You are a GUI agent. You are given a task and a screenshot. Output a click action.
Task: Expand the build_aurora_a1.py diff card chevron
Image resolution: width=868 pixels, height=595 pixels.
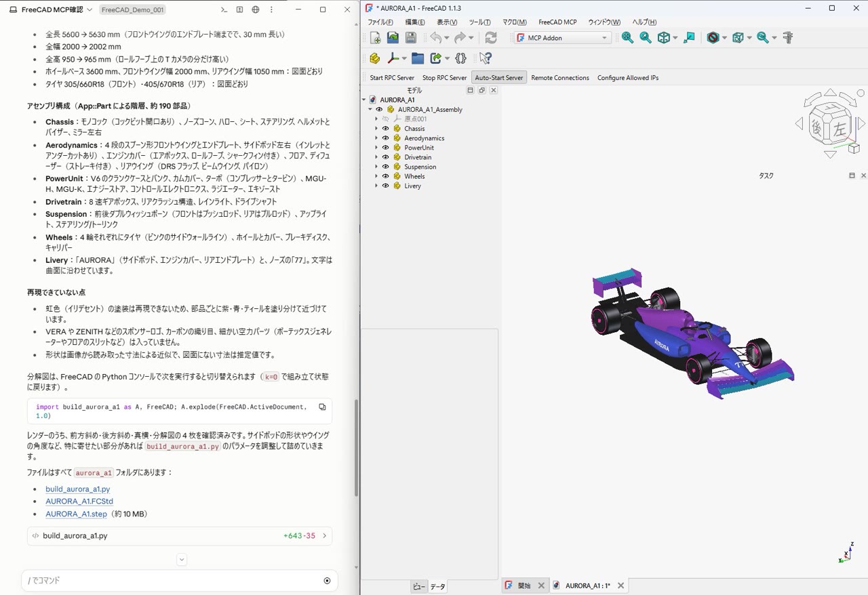coord(324,535)
